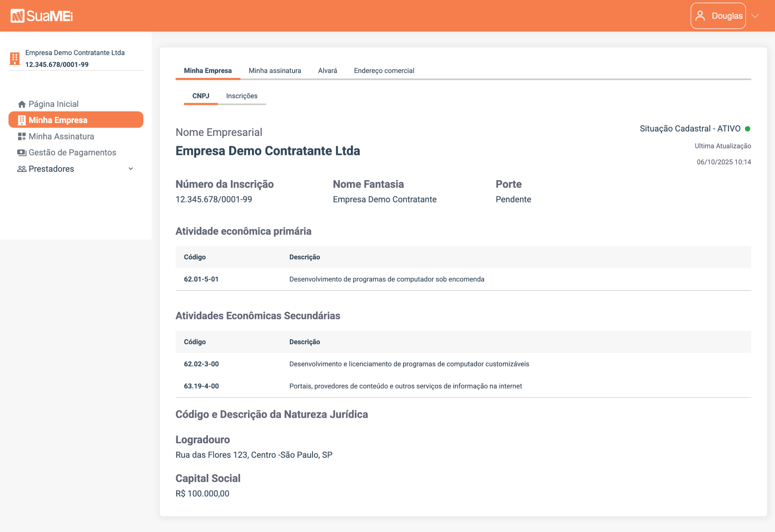Image resolution: width=775 pixels, height=532 pixels.
Task: Click the Minha Assinatura grid icon
Action: pos(22,136)
